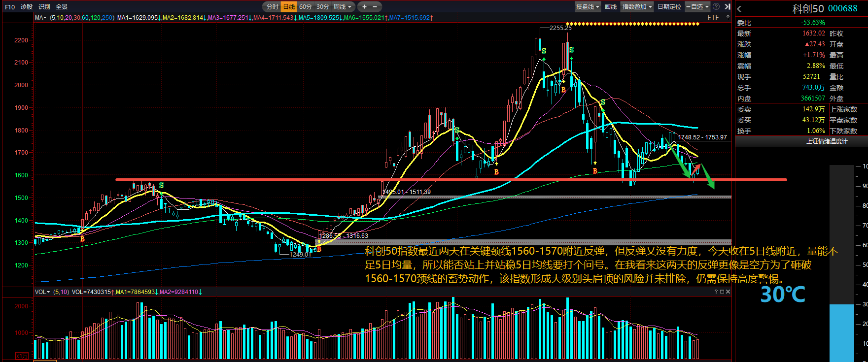Viewport: 868px width, 362px height.
Task: Open help for the VOL panel
Action: click(716, 292)
